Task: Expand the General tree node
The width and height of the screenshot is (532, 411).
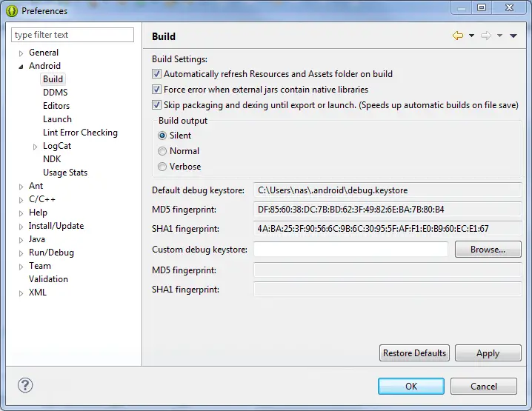Action: coord(21,53)
